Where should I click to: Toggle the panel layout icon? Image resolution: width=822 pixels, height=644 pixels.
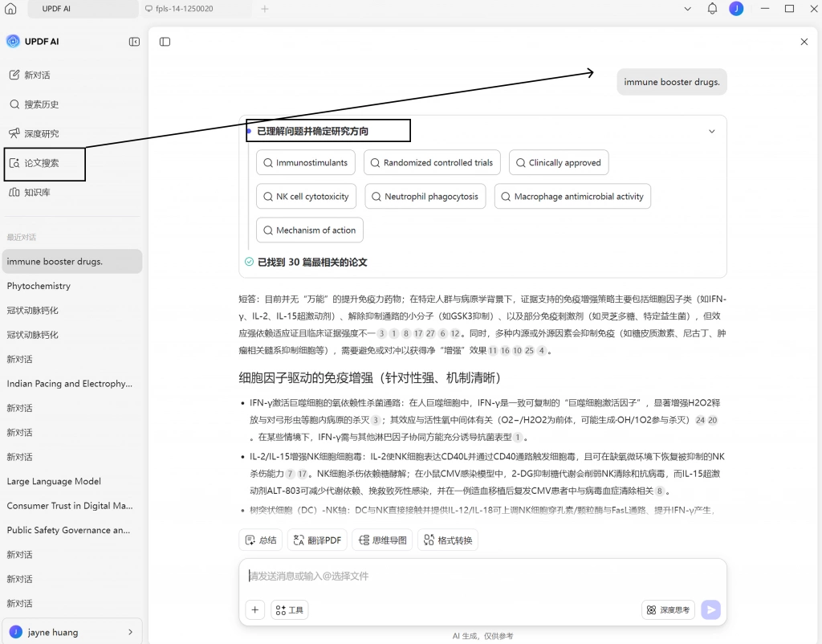[x=165, y=42]
